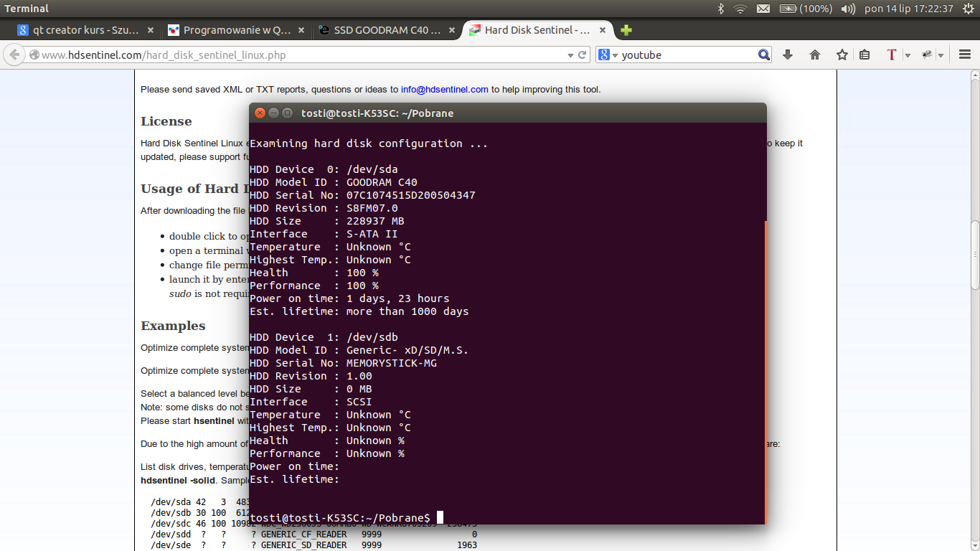Image resolution: width=980 pixels, height=551 pixels.
Task: Click the terminal title 'tosti@tosti-K53SC: ~/Pobrane'
Action: (377, 113)
